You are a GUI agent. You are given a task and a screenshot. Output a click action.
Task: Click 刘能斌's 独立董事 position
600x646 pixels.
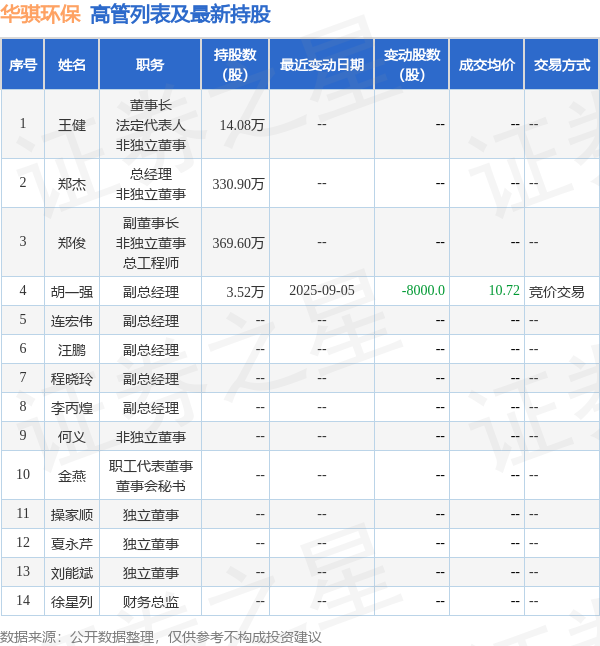tap(151, 573)
